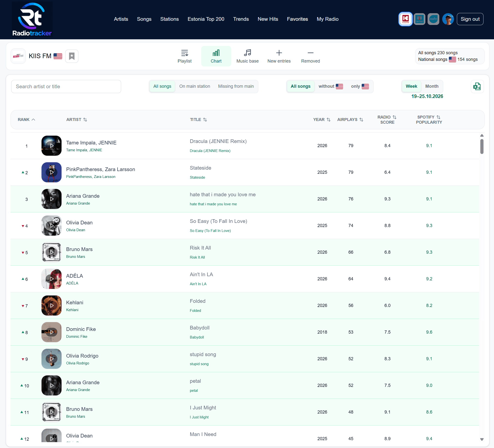Switch to the Music base tab
494x448 pixels.
(x=248, y=56)
